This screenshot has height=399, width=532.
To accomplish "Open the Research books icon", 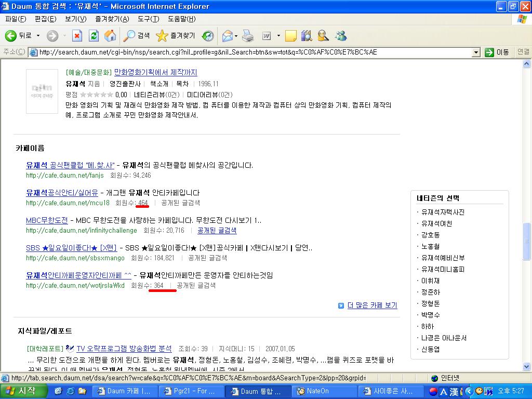I will [307, 36].
